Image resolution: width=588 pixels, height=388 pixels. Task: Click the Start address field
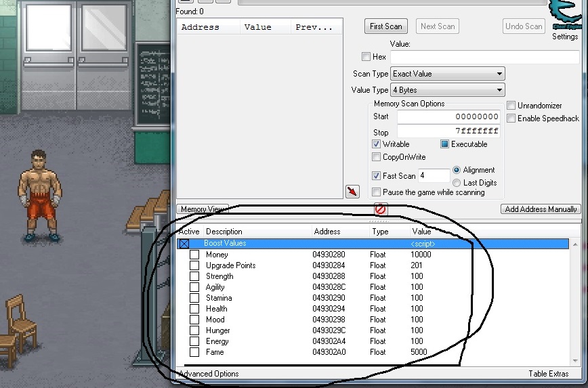point(448,116)
